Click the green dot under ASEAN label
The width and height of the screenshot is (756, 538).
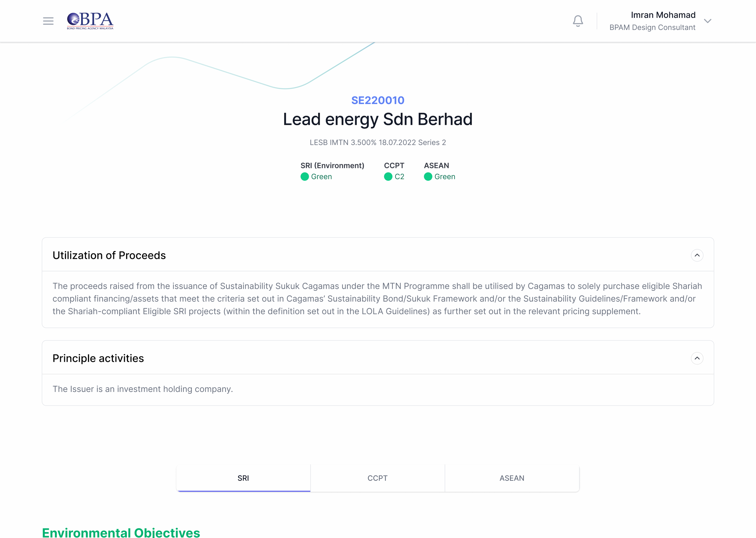(x=428, y=177)
